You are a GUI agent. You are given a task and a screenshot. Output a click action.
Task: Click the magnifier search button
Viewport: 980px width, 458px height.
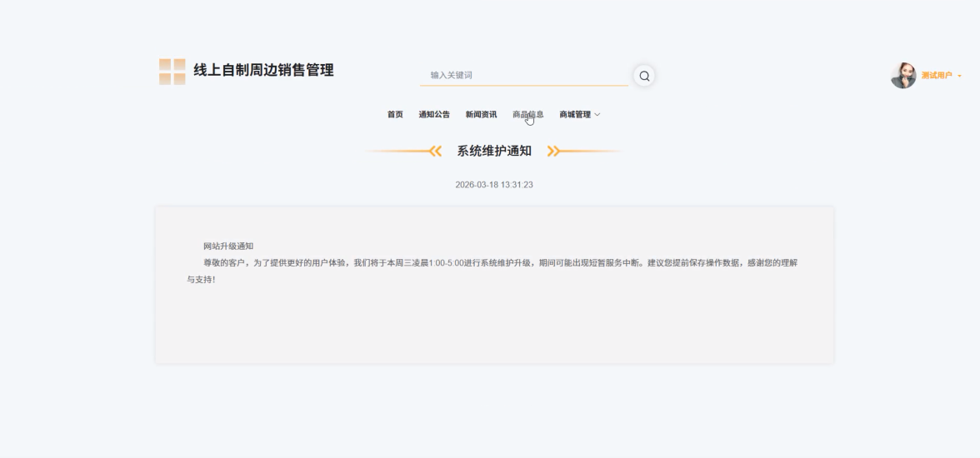644,77
